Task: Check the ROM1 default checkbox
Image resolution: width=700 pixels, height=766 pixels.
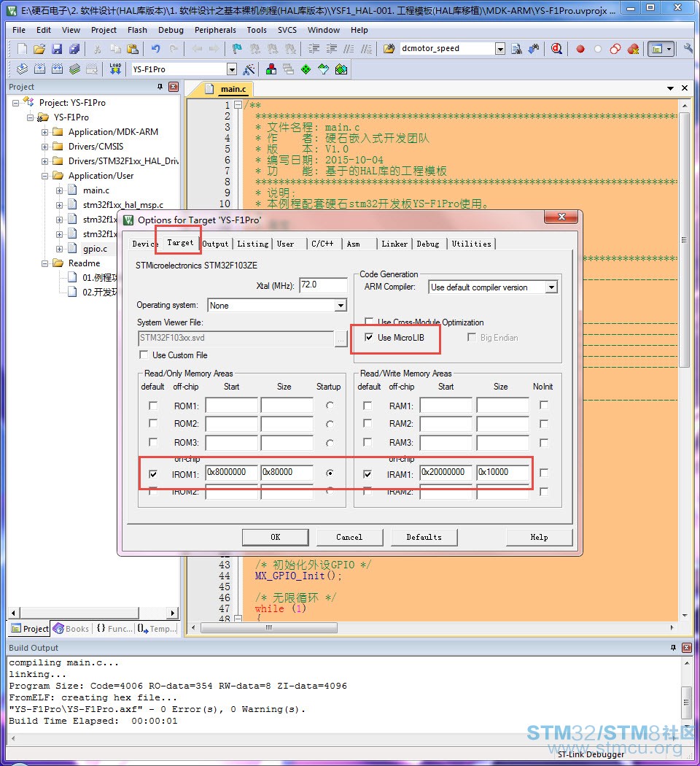Action: point(153,406)
